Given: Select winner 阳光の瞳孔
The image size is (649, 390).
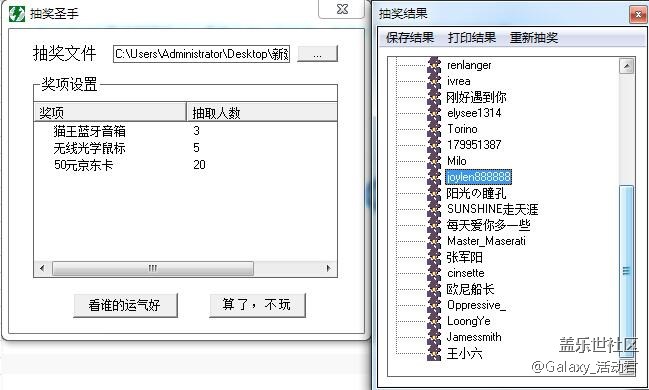Looking at the screenshot, I should click(476, 193).
